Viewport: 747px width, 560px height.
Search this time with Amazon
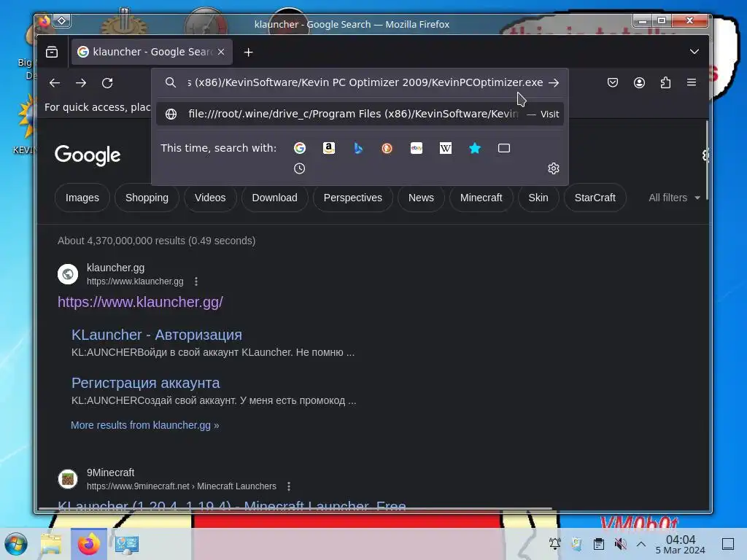coord(329,148)
